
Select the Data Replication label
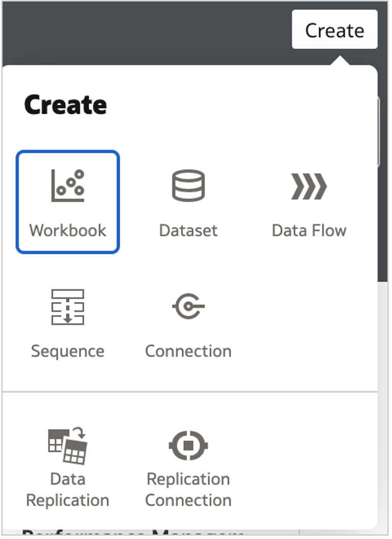click(67, 489)
